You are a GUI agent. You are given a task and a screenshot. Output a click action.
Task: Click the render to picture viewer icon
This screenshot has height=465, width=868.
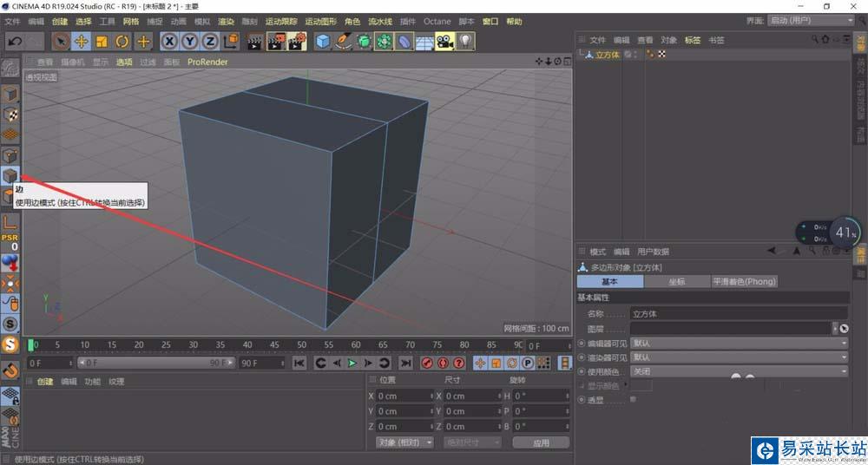(x=276, y=41)
